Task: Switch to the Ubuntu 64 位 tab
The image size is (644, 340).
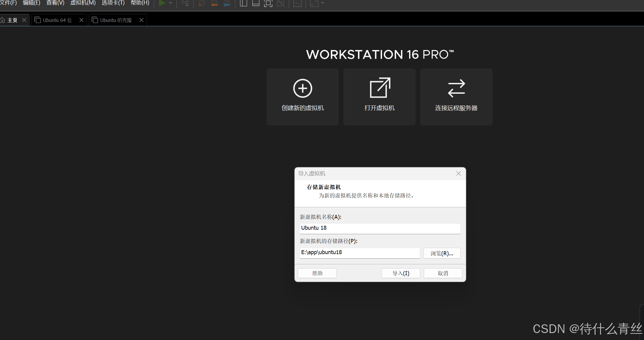Action: 57,20
